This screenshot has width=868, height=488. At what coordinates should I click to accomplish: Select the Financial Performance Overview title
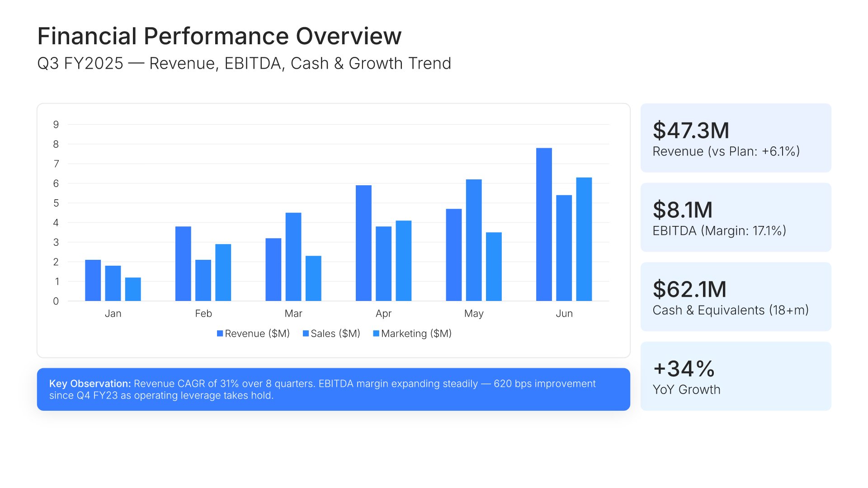click(219, 36)
